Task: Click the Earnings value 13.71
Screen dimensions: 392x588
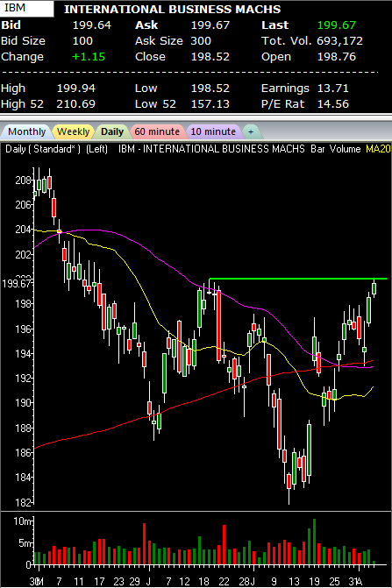Action: click(333, 89)
